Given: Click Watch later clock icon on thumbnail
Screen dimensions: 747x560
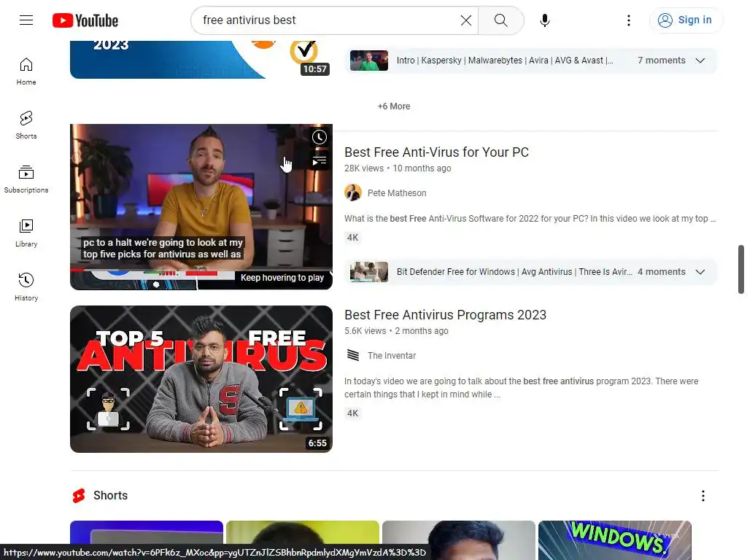Looking at the screenshot, I should 320,137.
